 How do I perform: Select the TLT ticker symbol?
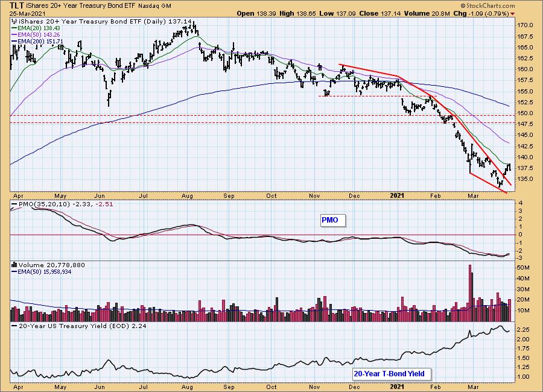(x=17, y=5)
